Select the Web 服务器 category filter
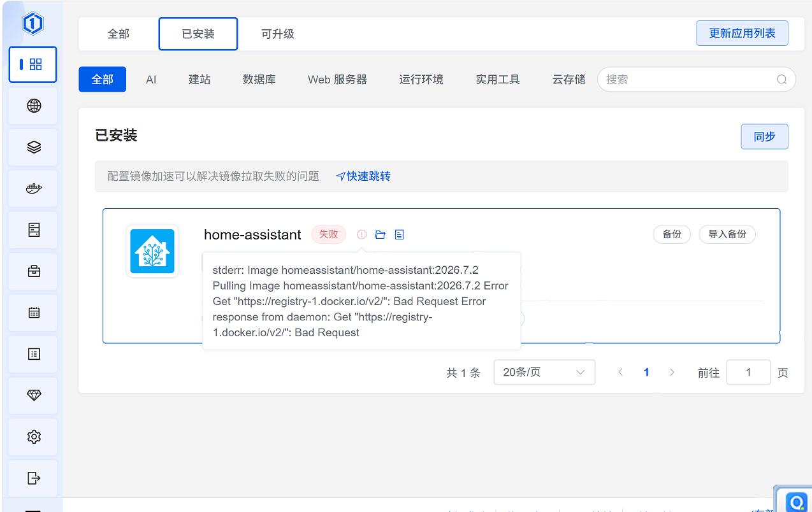The width and height of the screenshot is (812, 512). click(x=337, y=80)
